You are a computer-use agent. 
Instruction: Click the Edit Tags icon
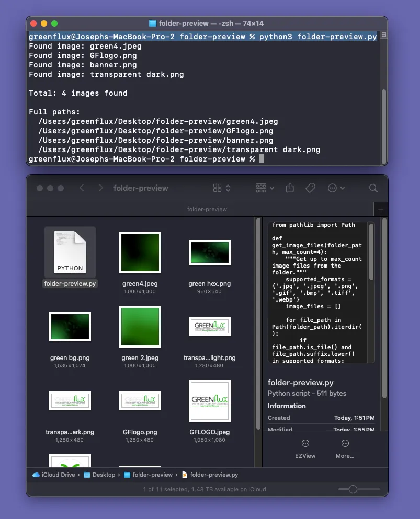pyautogui.click(x=310, y=188)
